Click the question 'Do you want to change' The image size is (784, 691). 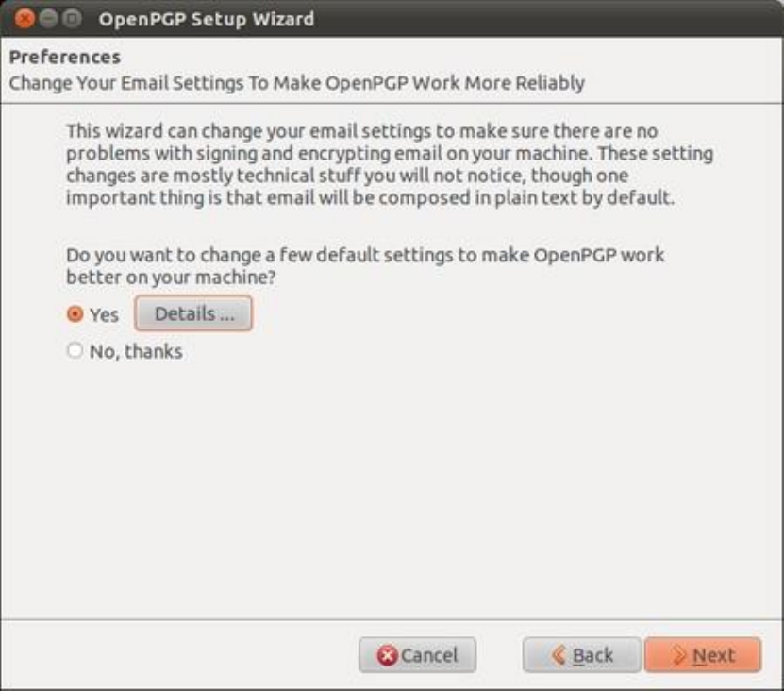point(365,265)
